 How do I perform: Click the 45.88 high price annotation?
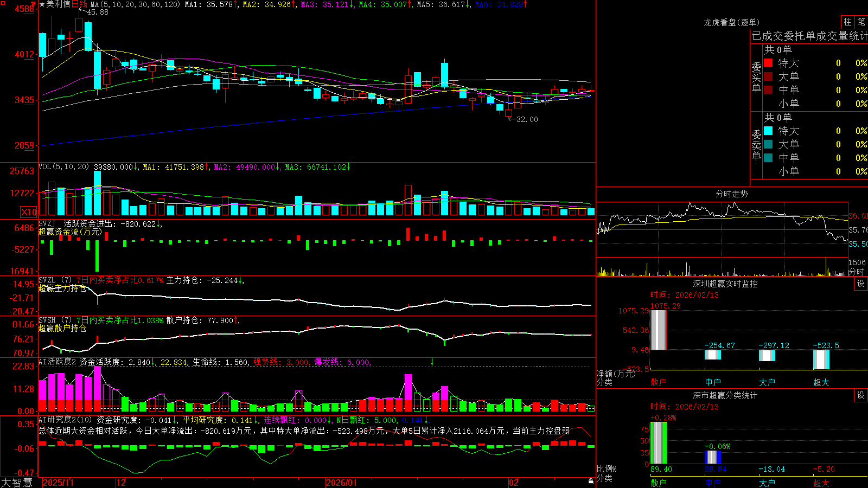(97, 12)
